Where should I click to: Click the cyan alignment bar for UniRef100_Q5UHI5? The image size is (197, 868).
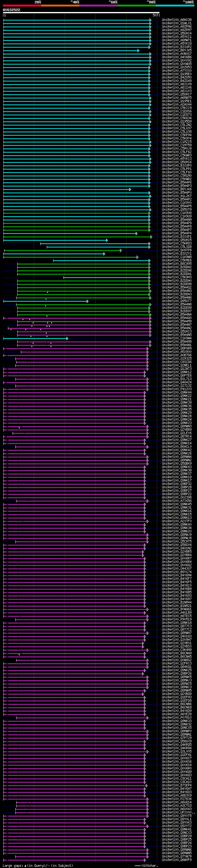pos(56,240)
